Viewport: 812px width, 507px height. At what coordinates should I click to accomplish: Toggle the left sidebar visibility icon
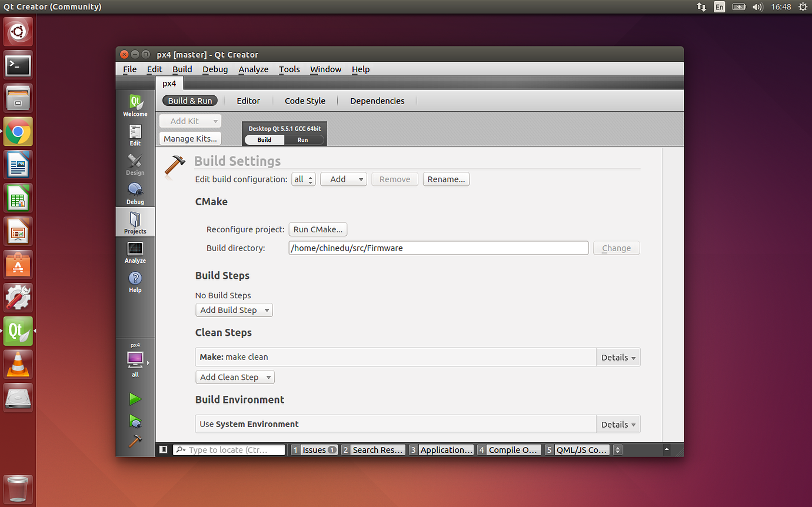click(x=164, y=450)
